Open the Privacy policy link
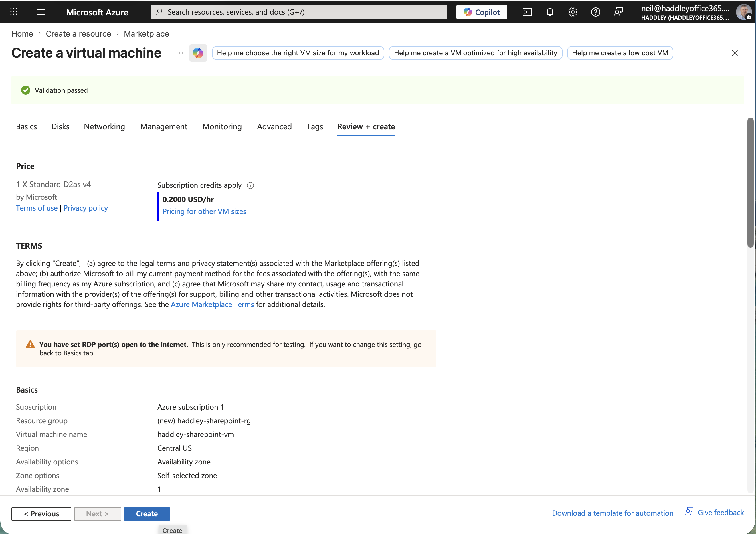The height and width of the screenshot is (534, 756). (86, 208)
